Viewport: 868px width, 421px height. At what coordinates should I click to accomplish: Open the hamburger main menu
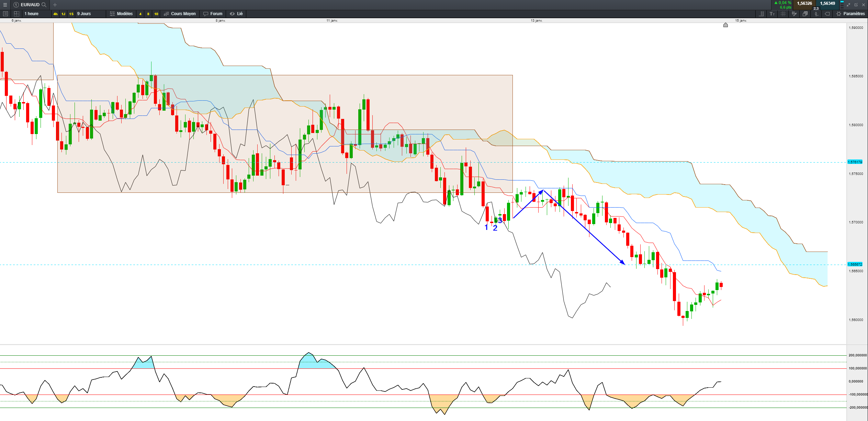coord(5,5)
